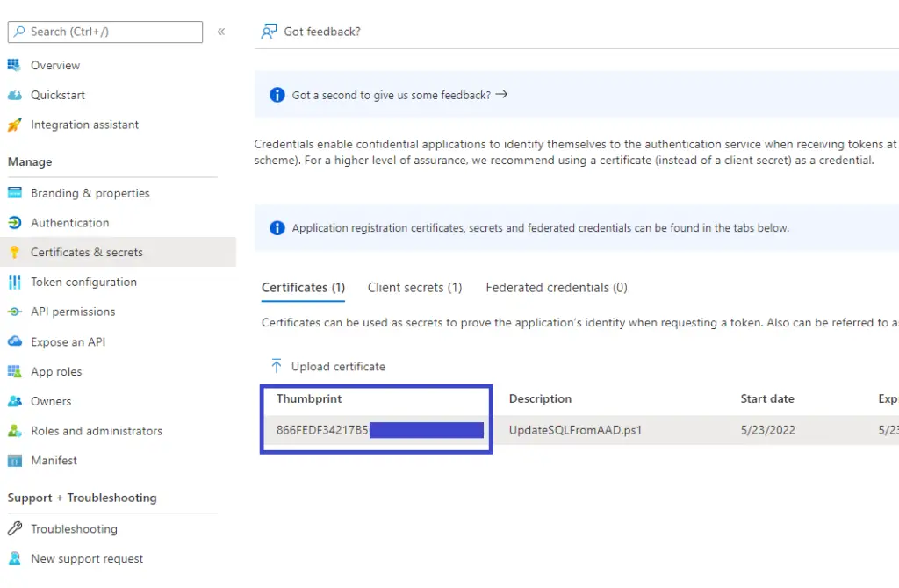The width and height of the screenshot is (899, 588).
Task: Select the 5/23/2022 start date cell
Action: (x=767, y=430)
